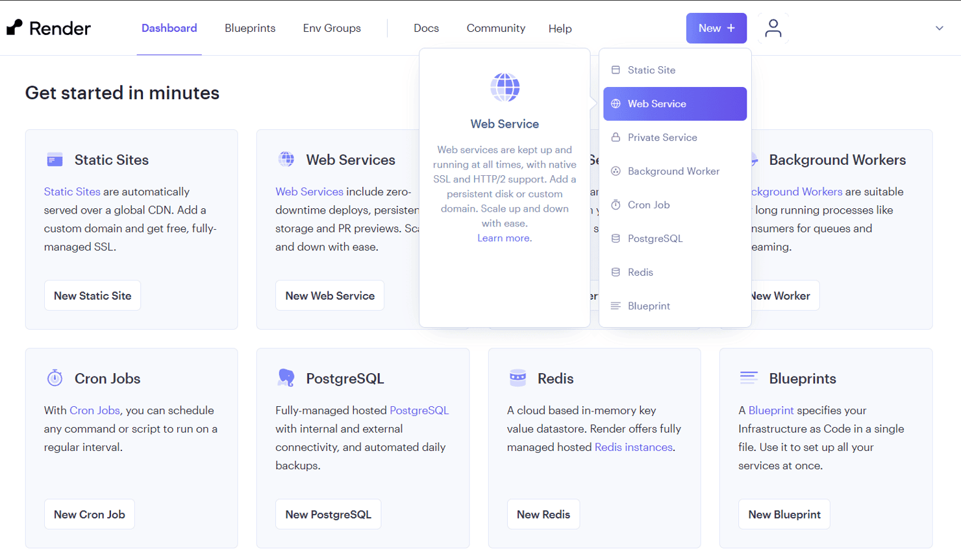Click the New Worker button

pos(785,295)
